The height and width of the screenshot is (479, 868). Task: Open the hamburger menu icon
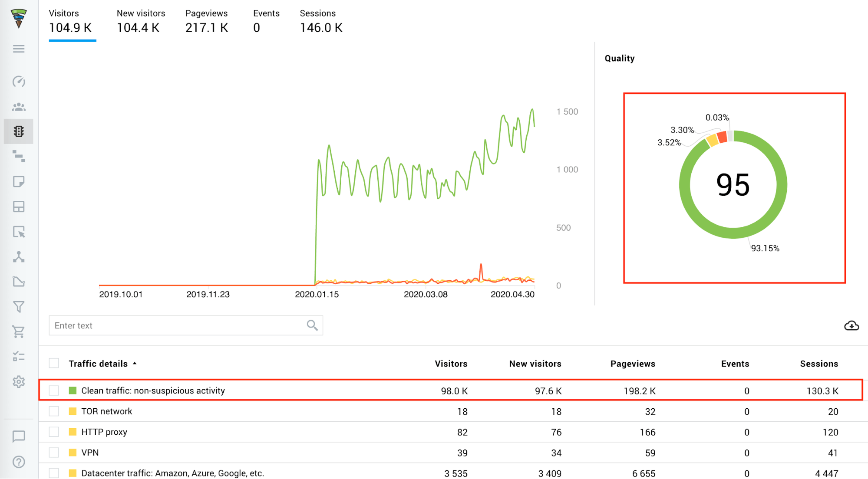pyautogui.click(x=19, y=49)
